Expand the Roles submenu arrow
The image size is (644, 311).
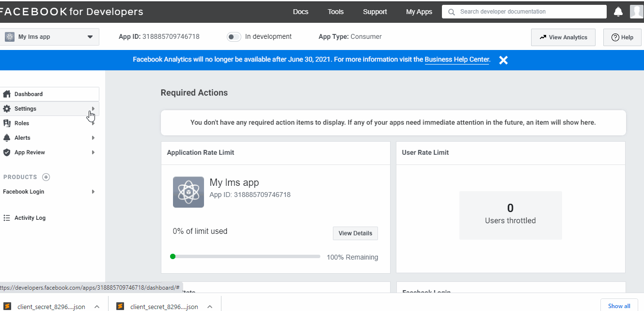[93, 123]
